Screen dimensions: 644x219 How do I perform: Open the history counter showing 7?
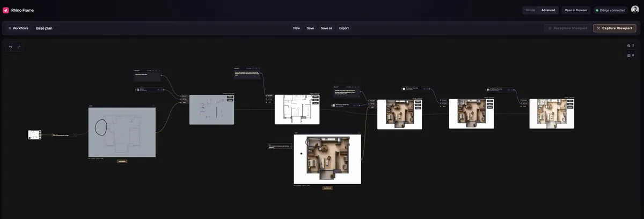tap(630, 46)
